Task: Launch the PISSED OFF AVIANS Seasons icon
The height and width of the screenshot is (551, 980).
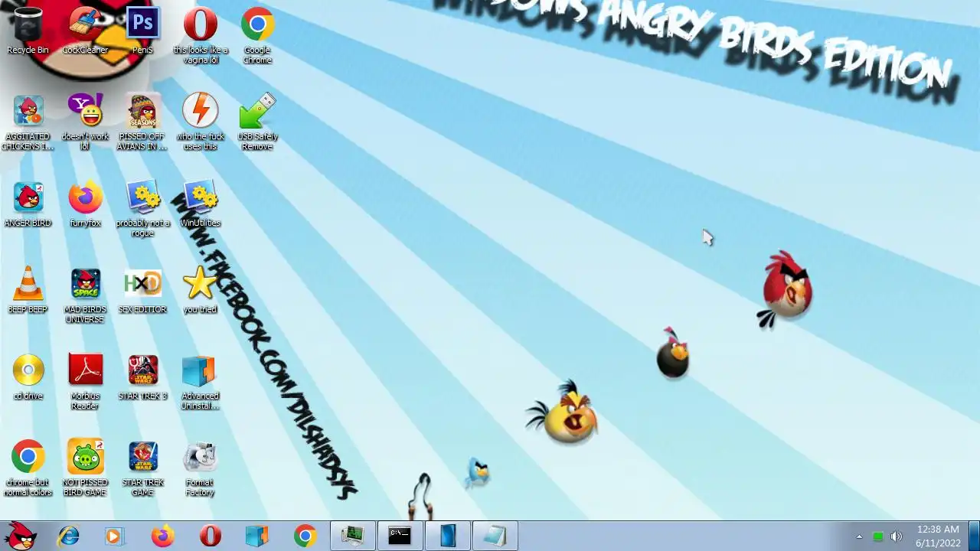Action: (142, 122)
